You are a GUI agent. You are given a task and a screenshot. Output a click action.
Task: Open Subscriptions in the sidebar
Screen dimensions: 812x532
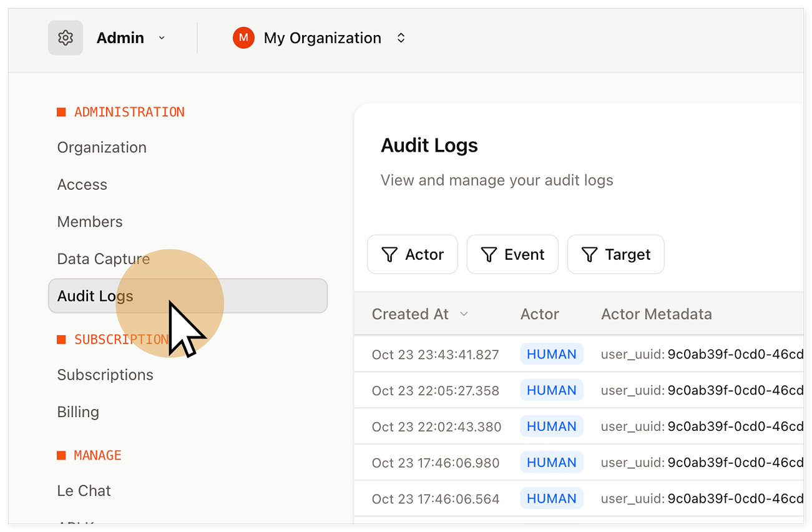pos(105,375)
